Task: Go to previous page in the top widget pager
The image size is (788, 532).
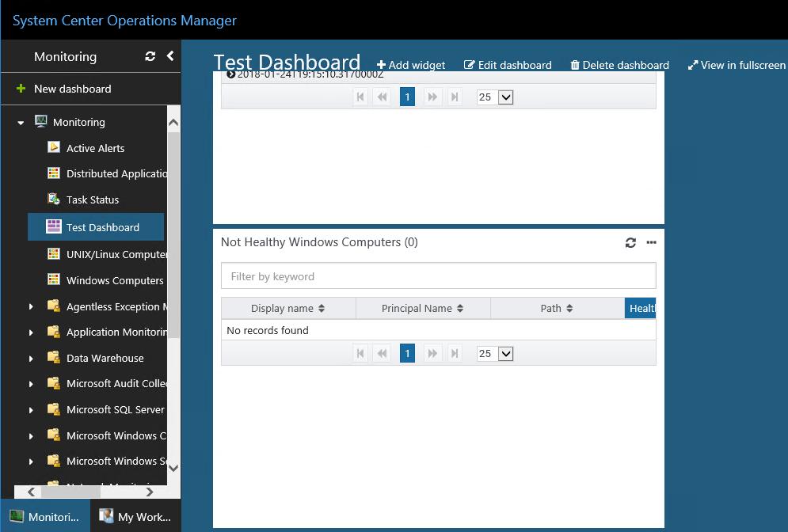Action: coord(383,97)
